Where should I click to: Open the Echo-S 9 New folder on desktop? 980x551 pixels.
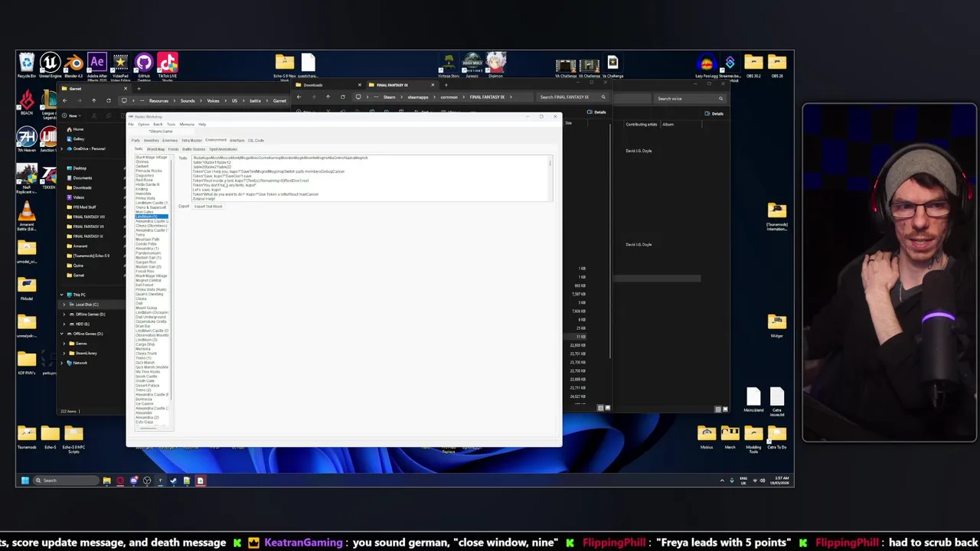(285, 66)
